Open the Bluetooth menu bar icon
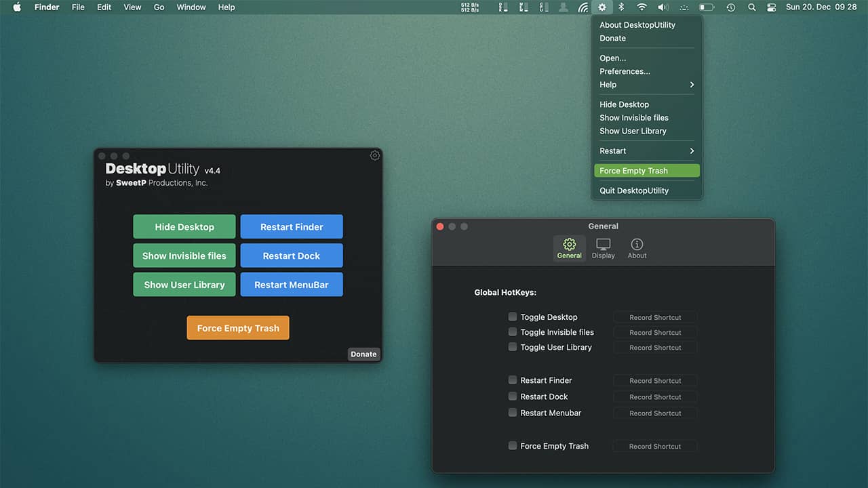 [621, 7]
